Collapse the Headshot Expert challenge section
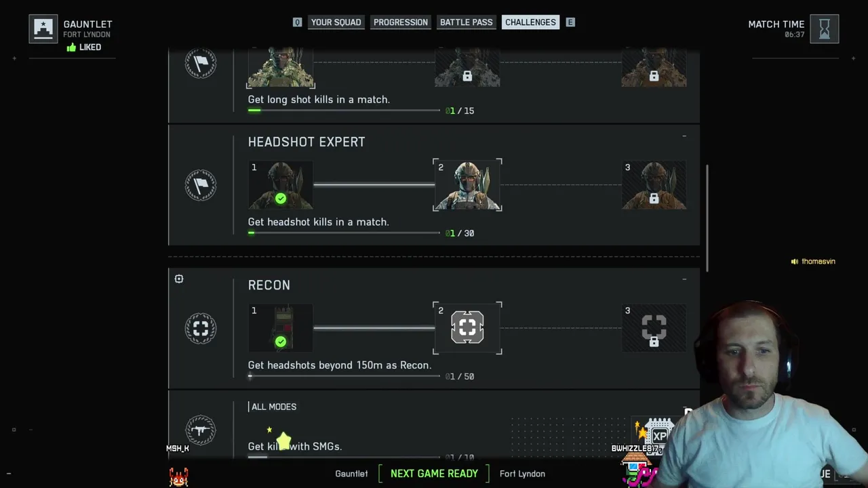This screenshot has width=868, height=488. point(684,136)
